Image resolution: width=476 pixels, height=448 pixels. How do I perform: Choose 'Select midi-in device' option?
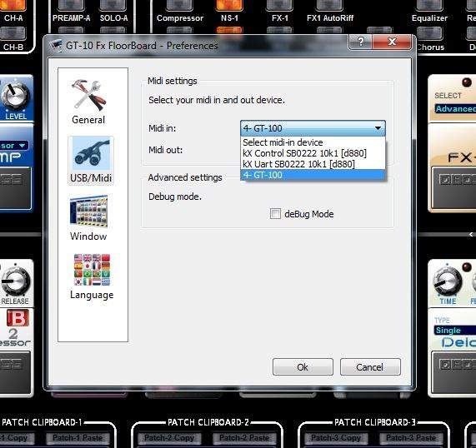(x=313, y=142)
